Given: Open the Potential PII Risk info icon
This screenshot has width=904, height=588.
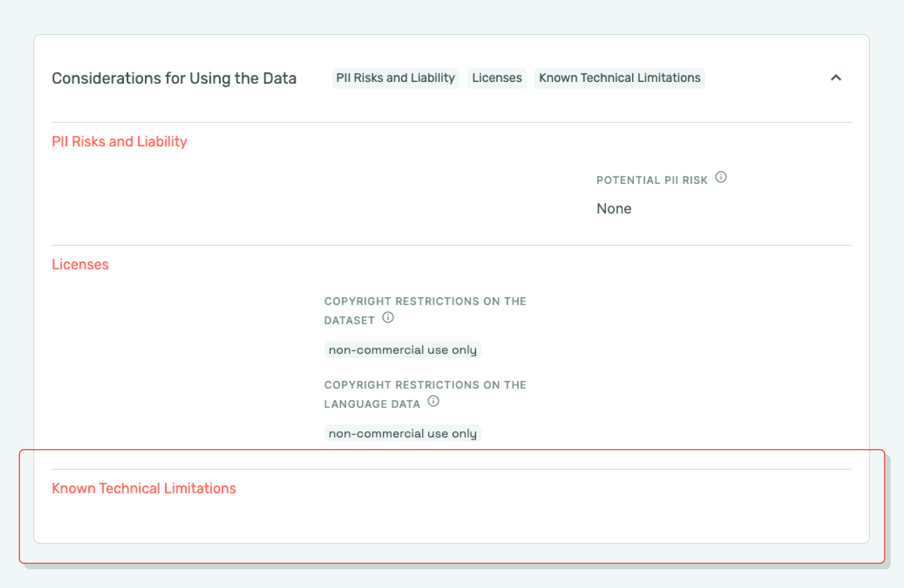Looking at the screenshot, I should point(721,177).
